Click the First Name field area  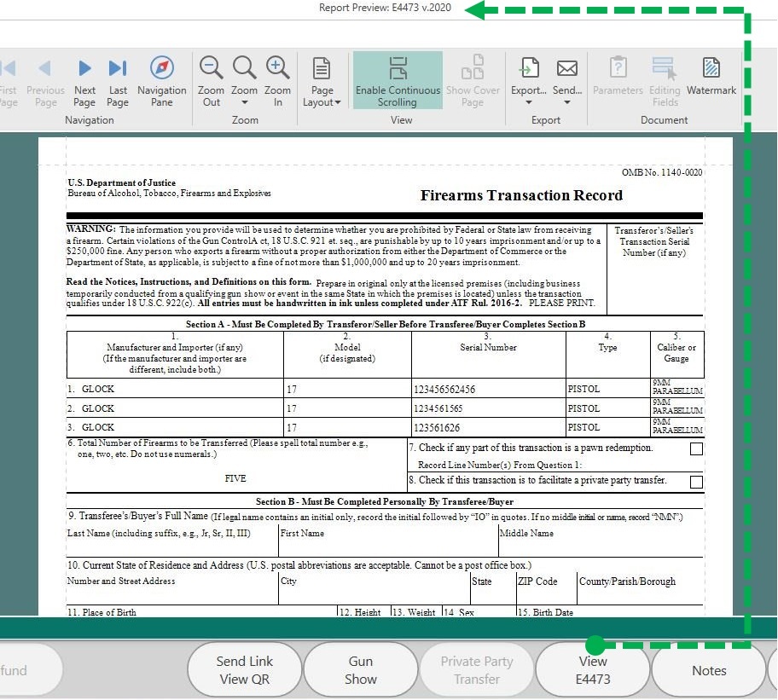tap(388, 541)
